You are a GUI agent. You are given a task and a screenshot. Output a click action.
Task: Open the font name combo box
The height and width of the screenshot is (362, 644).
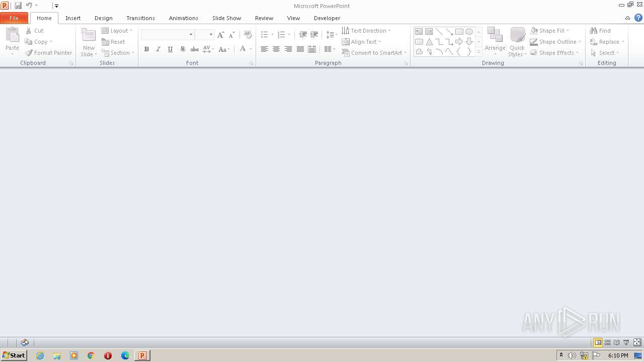(x=168, y=35)
